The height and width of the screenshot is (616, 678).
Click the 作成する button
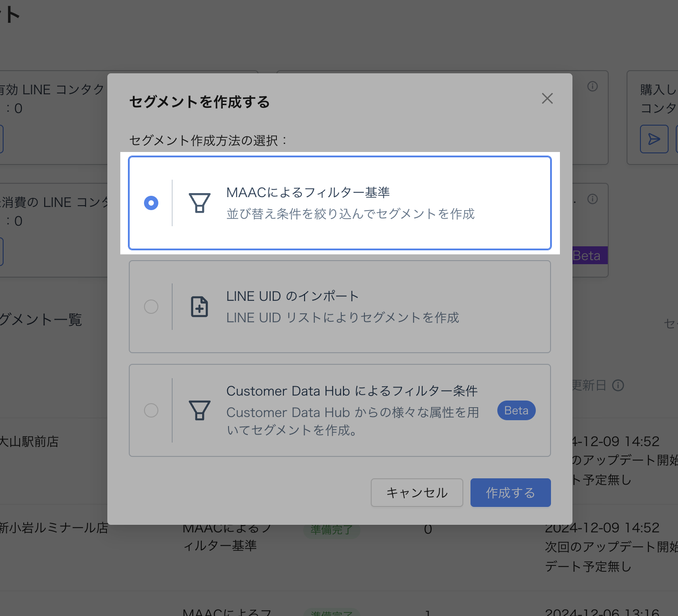(511, 493)
